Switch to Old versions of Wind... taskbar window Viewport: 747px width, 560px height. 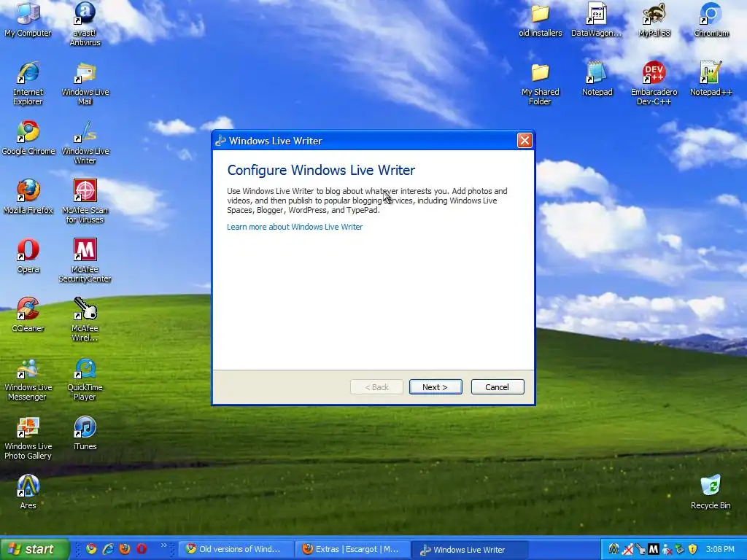(236, 549)
